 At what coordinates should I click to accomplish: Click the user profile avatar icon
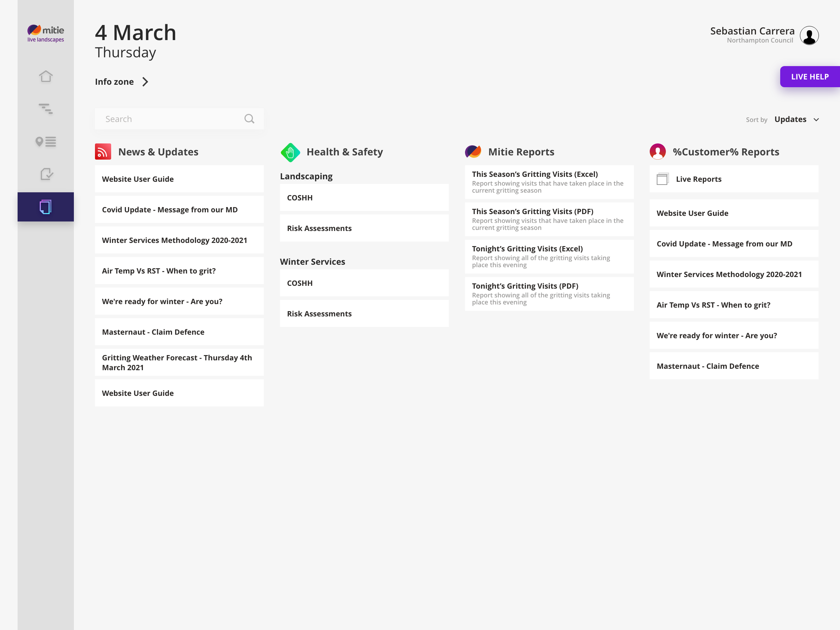[809, 35]
